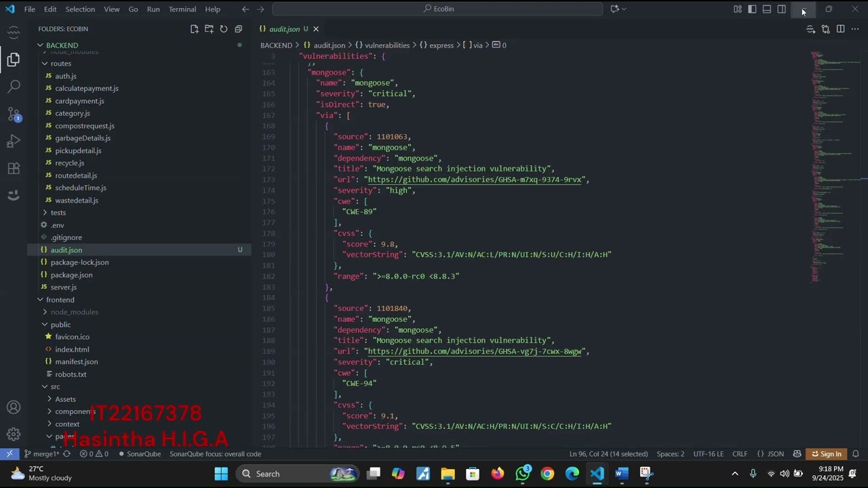Image resolution: width=868 pixels, height=488 pixels.
Task: Collapse the BACKEND root folder
Action: point(40,45)
